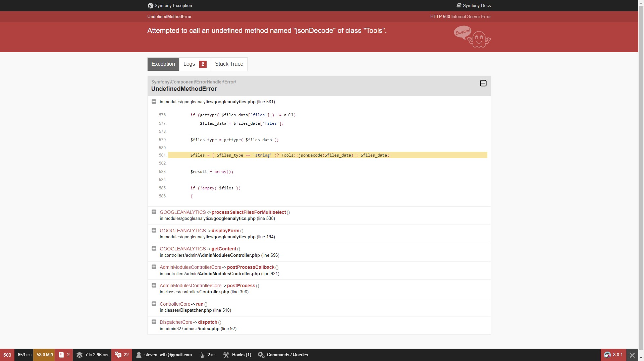This screenshot has height=361, width=644.
Task: Expand processSelectFilesForMultiselect trace frame
Action: click(x=154, y=212)
